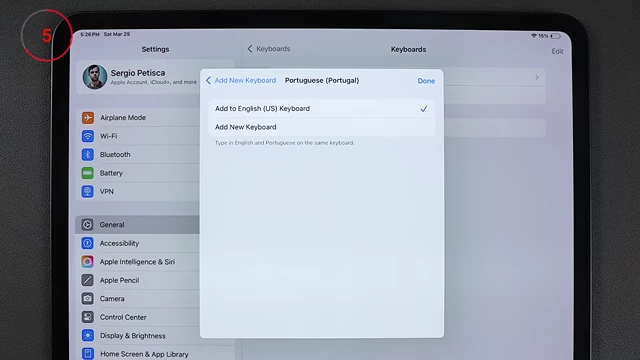This screenshot has height=360, width=640.
Task: Open Airplane Mode settings row
Action: click(138, 118)
